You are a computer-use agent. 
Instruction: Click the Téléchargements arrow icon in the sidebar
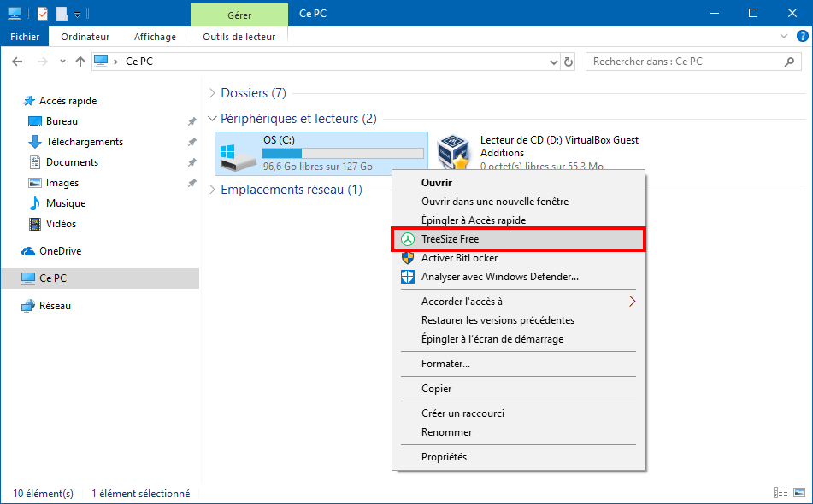[x=35, y=142]
